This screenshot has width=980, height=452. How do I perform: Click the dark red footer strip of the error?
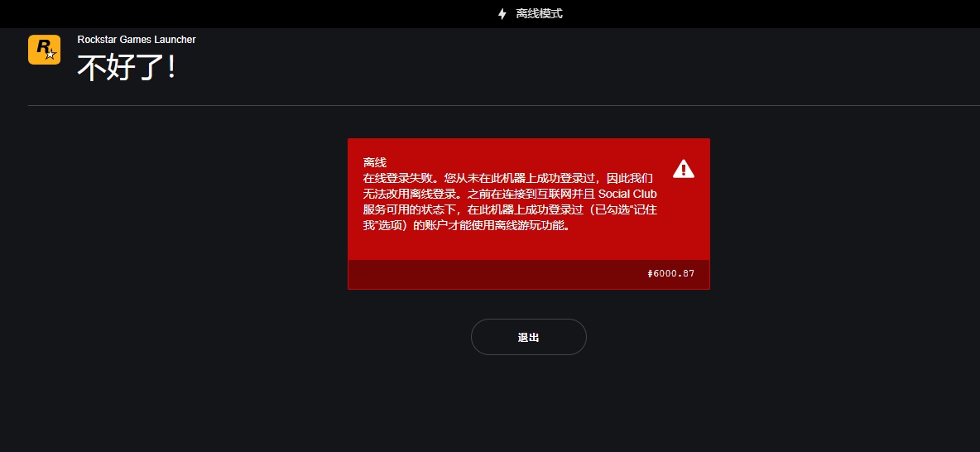pos(529,275)
